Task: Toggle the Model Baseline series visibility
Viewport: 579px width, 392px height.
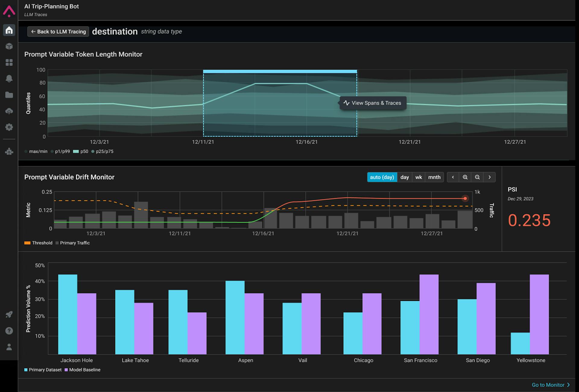Action: pos(82,370)
